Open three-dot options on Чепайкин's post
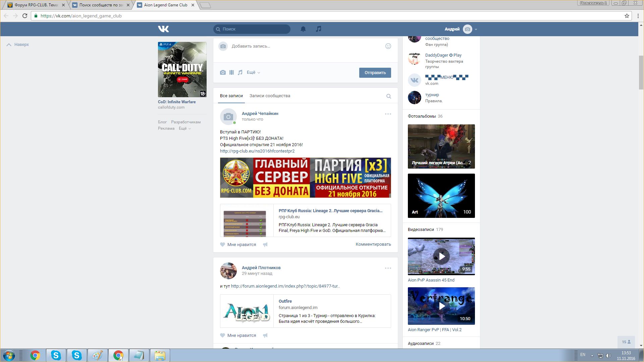Screen dimensions: 644x362 [388, 114]
